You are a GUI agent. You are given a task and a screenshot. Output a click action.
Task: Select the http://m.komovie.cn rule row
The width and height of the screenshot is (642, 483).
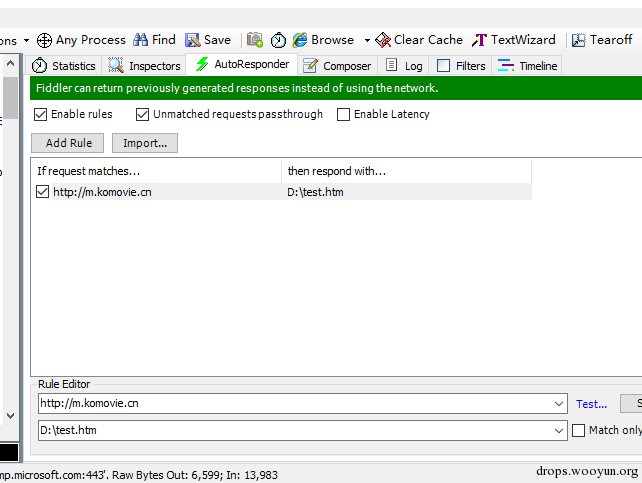coord(281,192)
